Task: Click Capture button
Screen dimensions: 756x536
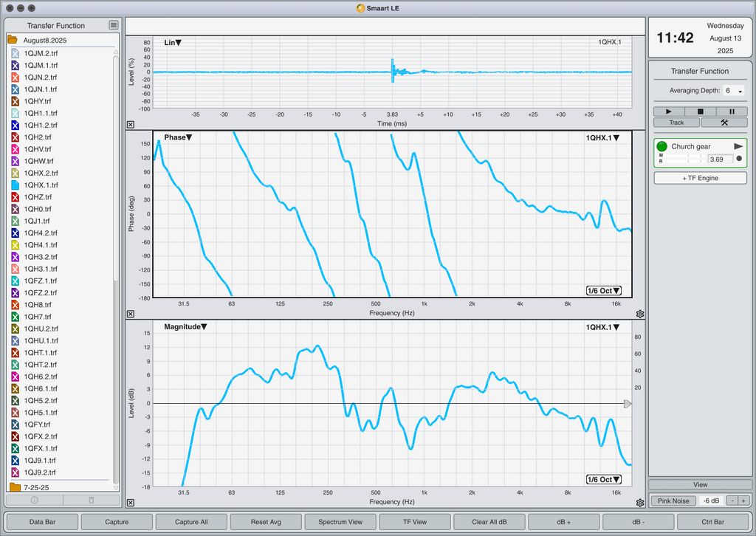Action: 117,521
